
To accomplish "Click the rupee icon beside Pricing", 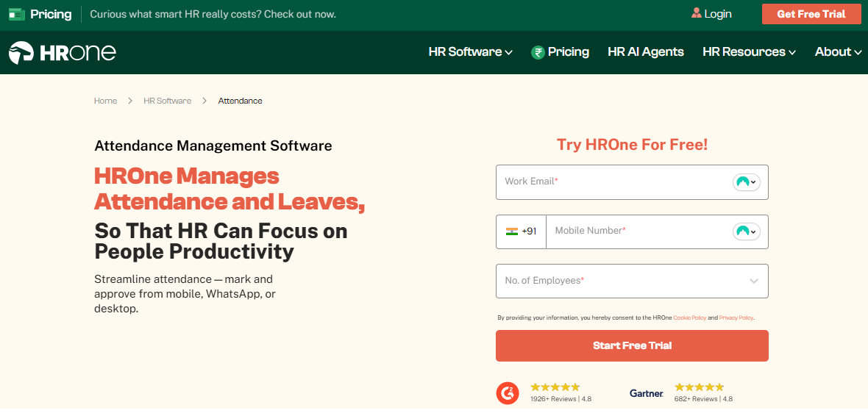I will pyautogui.click(x=538, y=52).
